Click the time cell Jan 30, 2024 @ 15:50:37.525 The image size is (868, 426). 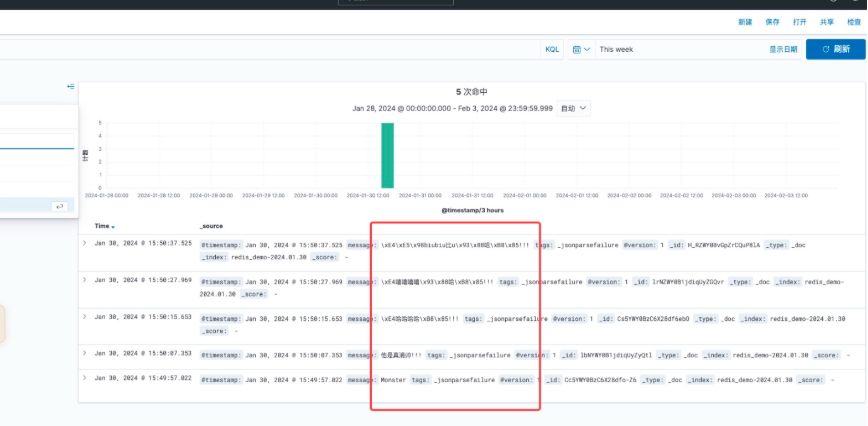[x=143, y=243]
